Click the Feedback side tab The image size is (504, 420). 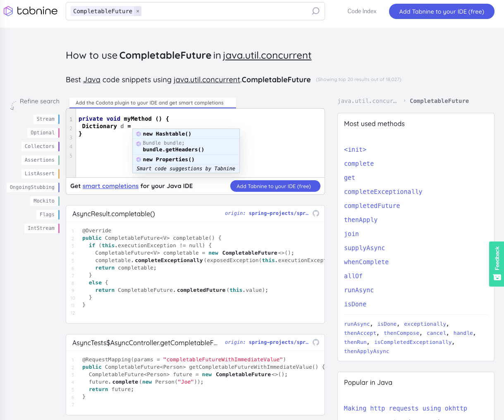click(x=497, y=264)
